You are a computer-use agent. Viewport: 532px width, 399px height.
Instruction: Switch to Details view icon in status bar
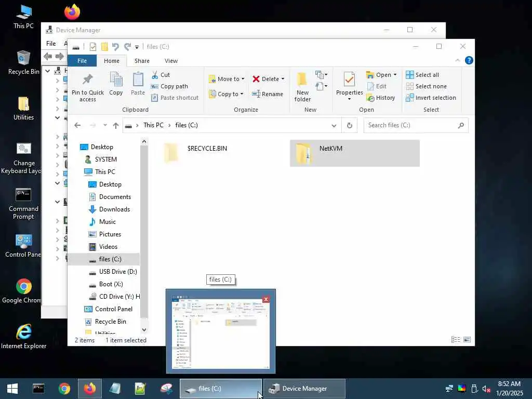[x=455, y=340]
